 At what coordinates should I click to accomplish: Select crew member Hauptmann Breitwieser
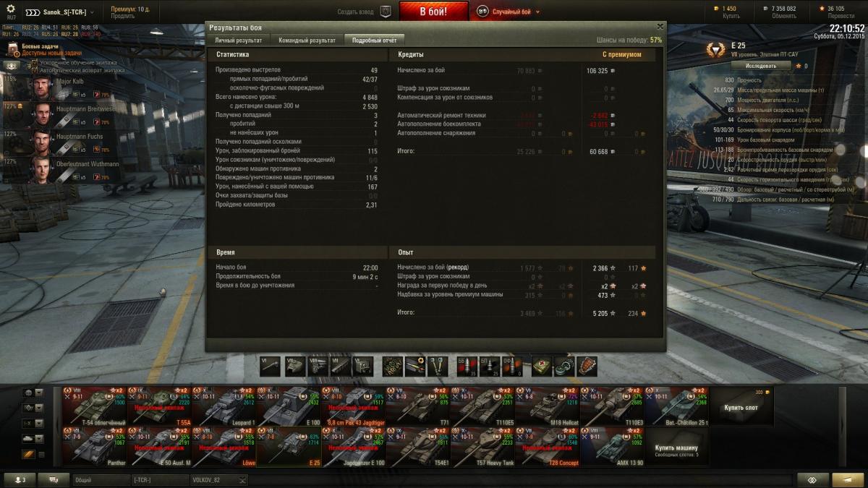[x=61, y=115]
